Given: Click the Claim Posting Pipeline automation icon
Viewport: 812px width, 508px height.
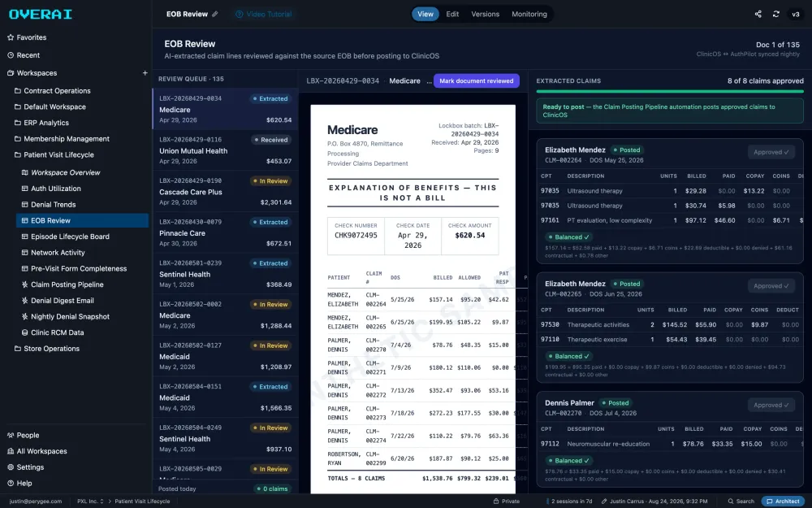Looking at the screenshot, I should click(24, 284).
